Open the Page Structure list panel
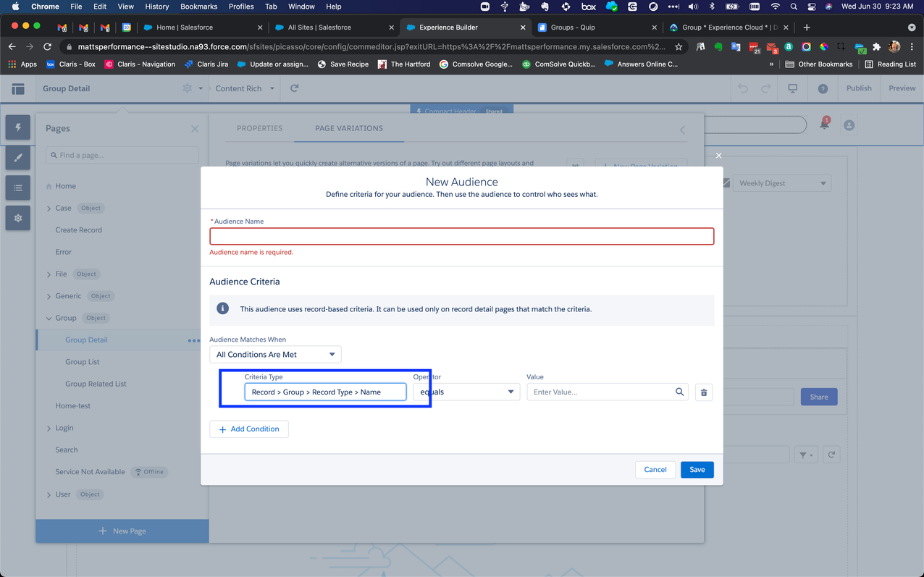The width and height of the screenshot is (924, 577). 18,188
